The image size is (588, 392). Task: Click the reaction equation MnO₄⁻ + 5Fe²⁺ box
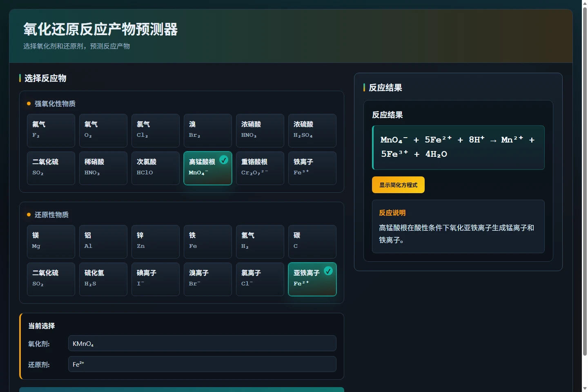click(458, 147)
